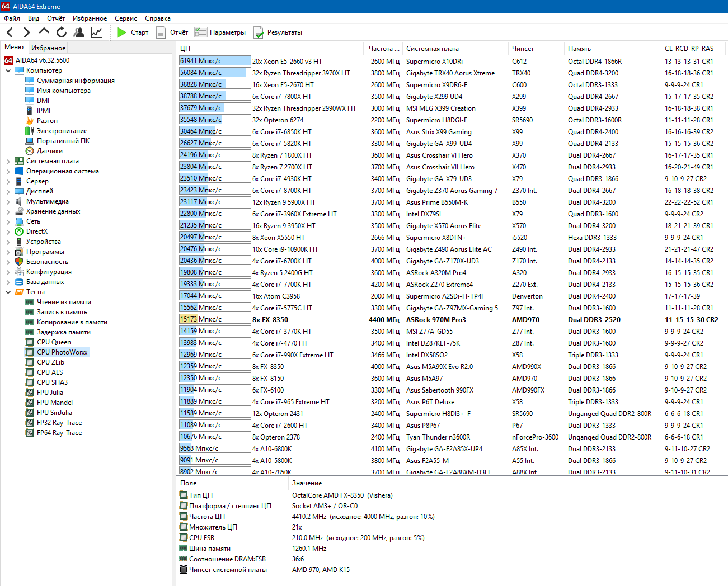Open the Портативный ПК tree item

click(x=58, y=141)
